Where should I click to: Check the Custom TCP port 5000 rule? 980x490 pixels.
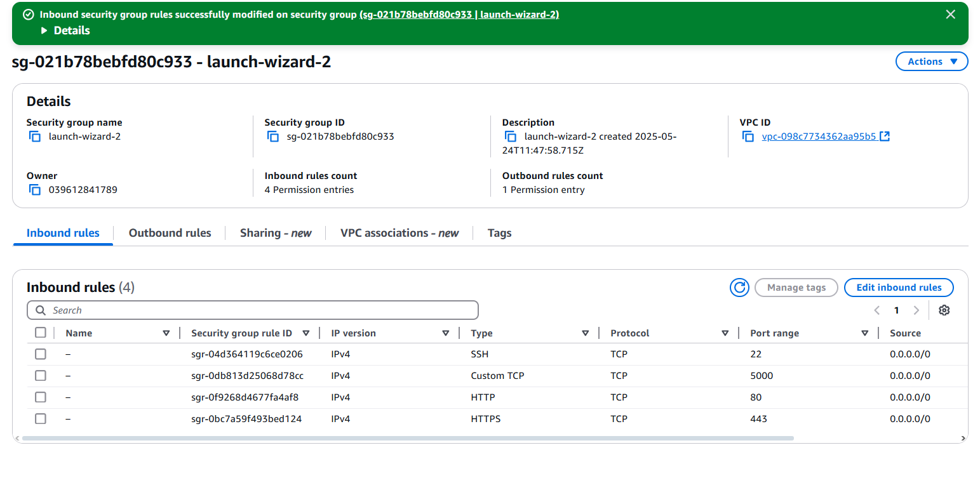[41, 376]
